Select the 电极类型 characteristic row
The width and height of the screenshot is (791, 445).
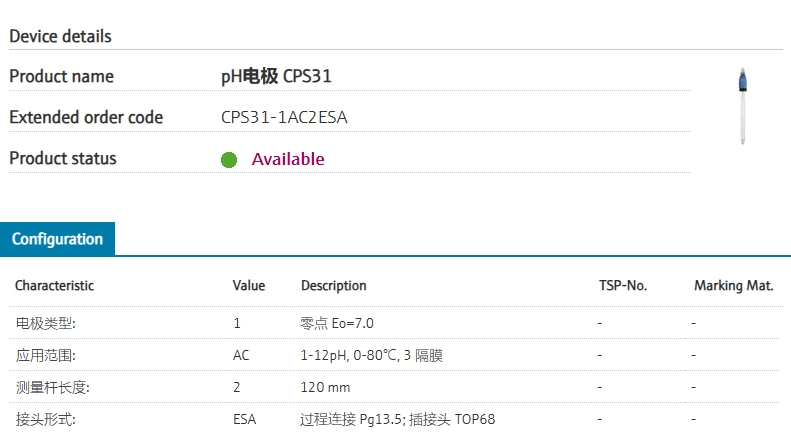pyautogui.click(x=45, y=323)
